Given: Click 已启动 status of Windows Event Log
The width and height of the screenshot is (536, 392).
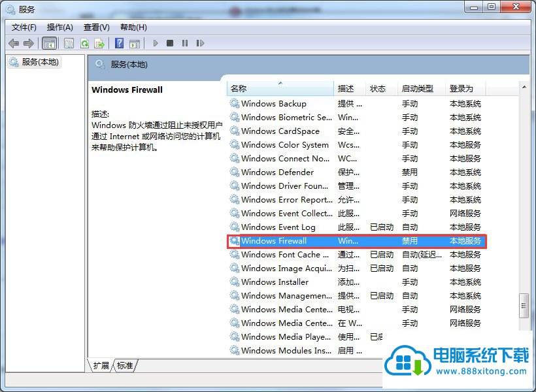Looking at the screenshot, I should pyautogui.click(x=382, y=227).
